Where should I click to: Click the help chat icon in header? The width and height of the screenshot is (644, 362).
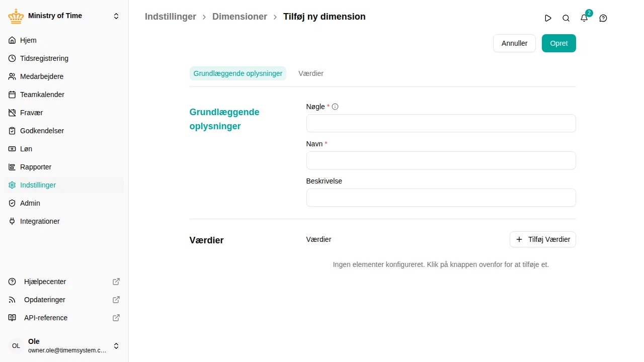[x=603, y=18]
